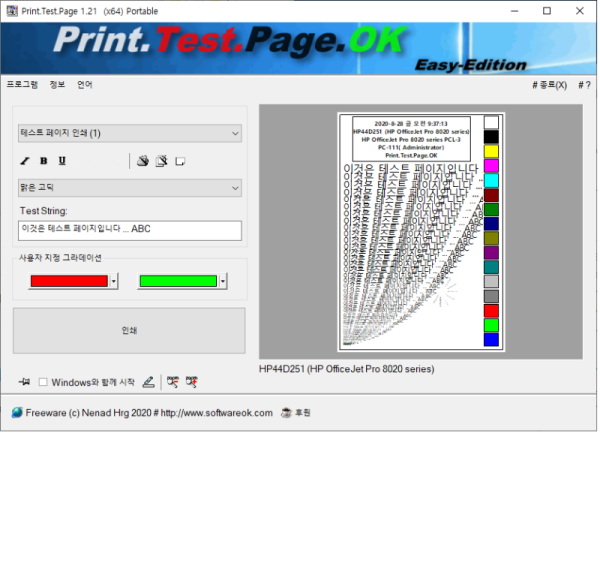Screen dimensions: 600x575
Task: Toggle bold formatting with the B icon
Action: pyautogui.click(x=44, y=161)
